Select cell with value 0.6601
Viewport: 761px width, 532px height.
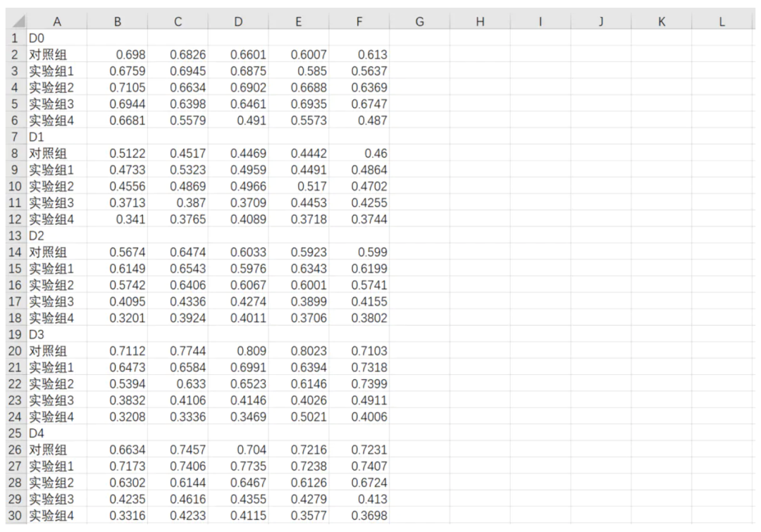[238, 54]
